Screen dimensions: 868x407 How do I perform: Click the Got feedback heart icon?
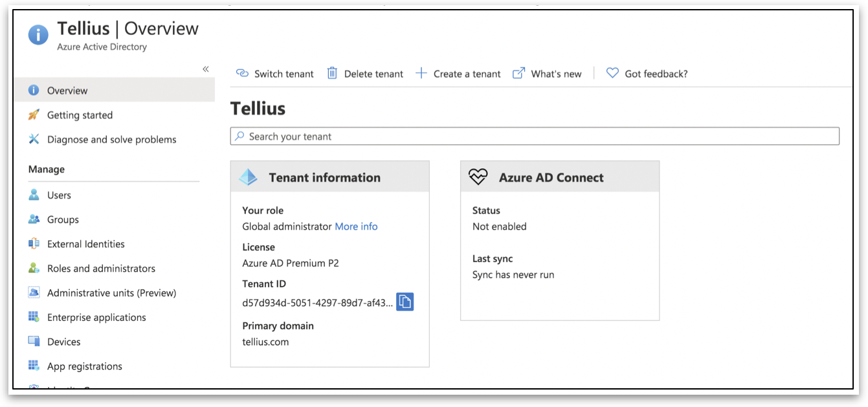612,74
